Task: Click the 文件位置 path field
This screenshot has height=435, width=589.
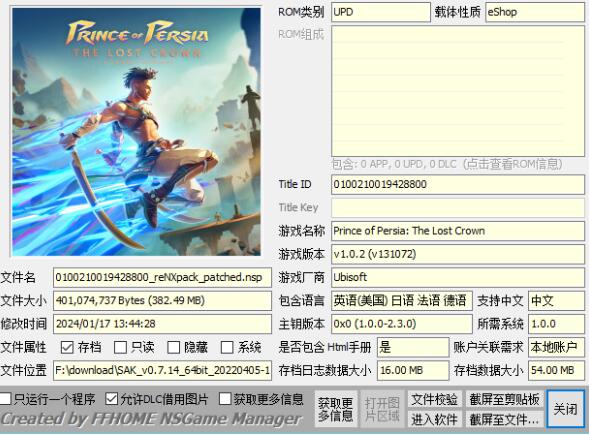Action: click(162, 371)
